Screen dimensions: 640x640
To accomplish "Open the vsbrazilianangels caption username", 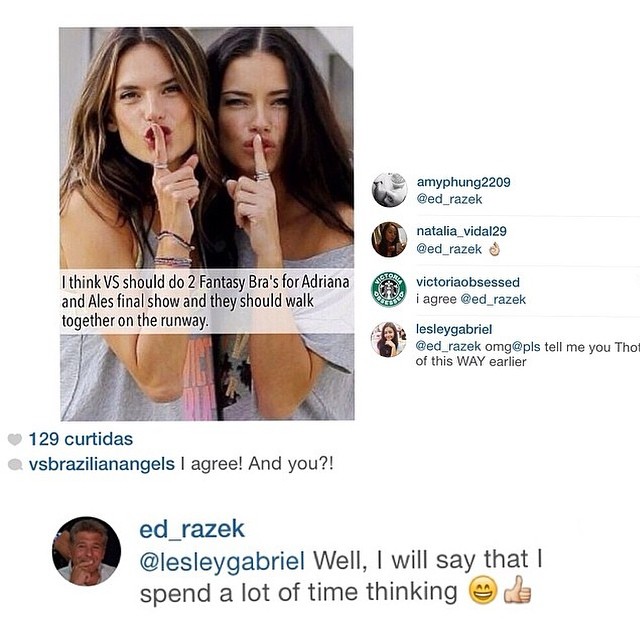I will [102, 464].
